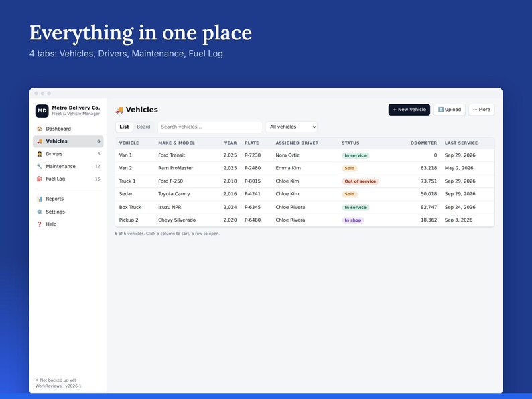Viewport: 532px width, 399px height.
Task: Open the Drivers section
Action: pos(68,154)
